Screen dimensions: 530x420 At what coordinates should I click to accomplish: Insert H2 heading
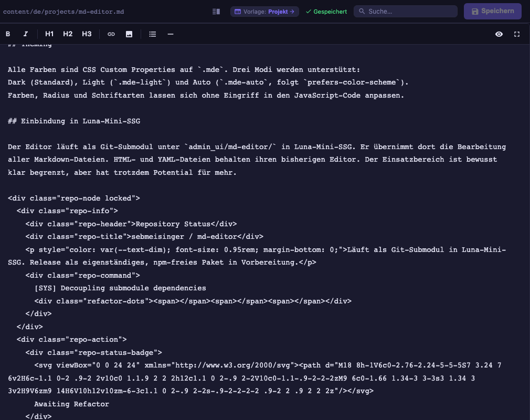click(68, 34)
